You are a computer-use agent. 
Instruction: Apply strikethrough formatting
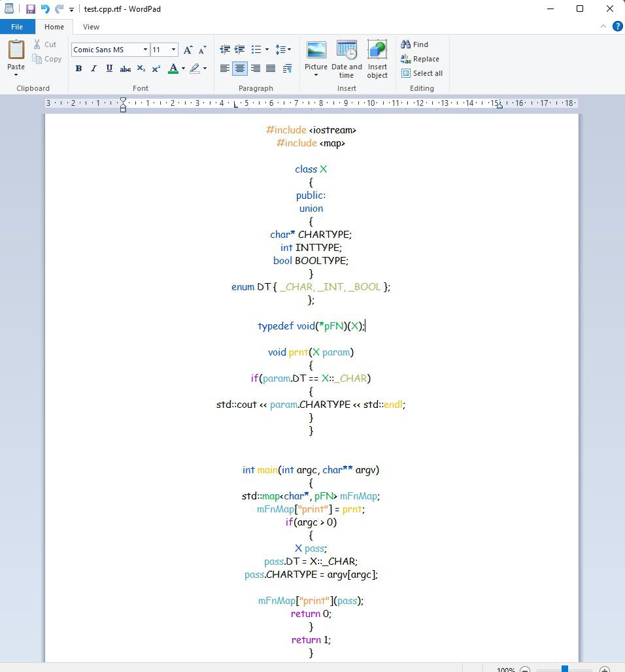(x=125, y=69)
